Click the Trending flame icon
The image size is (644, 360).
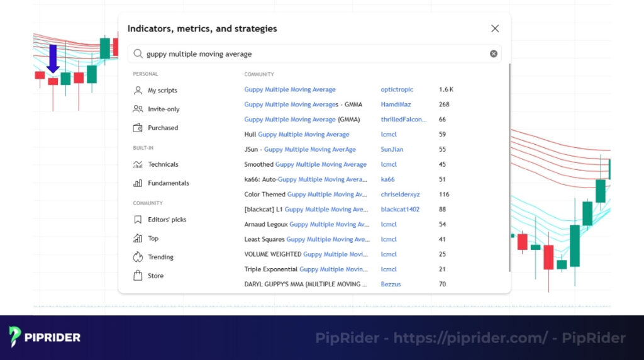pos(138,257)
